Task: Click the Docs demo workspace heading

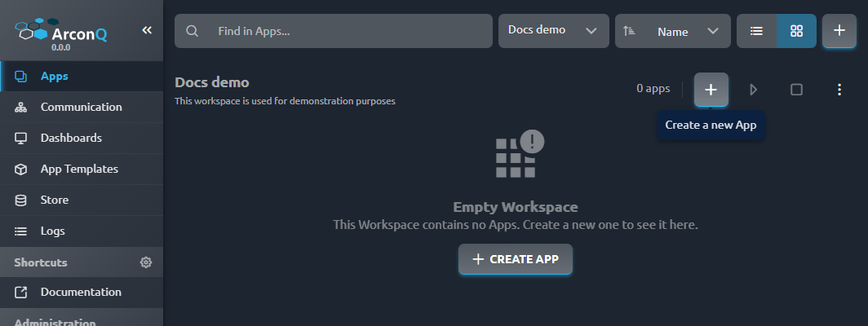Action: (212, 82)
